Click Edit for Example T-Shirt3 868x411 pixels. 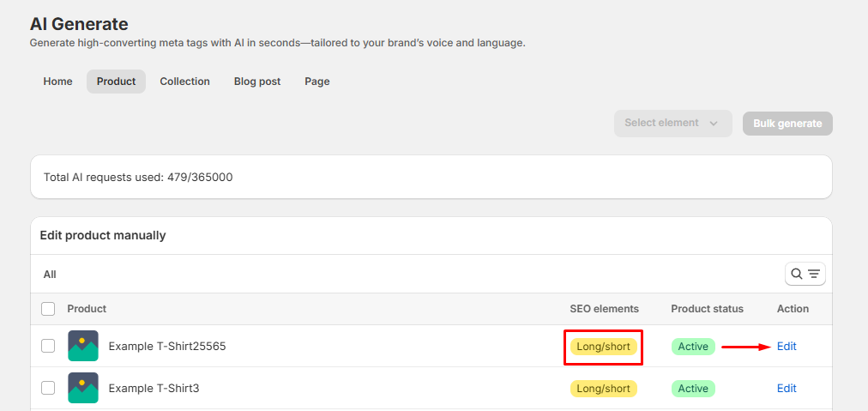[787, 389]
